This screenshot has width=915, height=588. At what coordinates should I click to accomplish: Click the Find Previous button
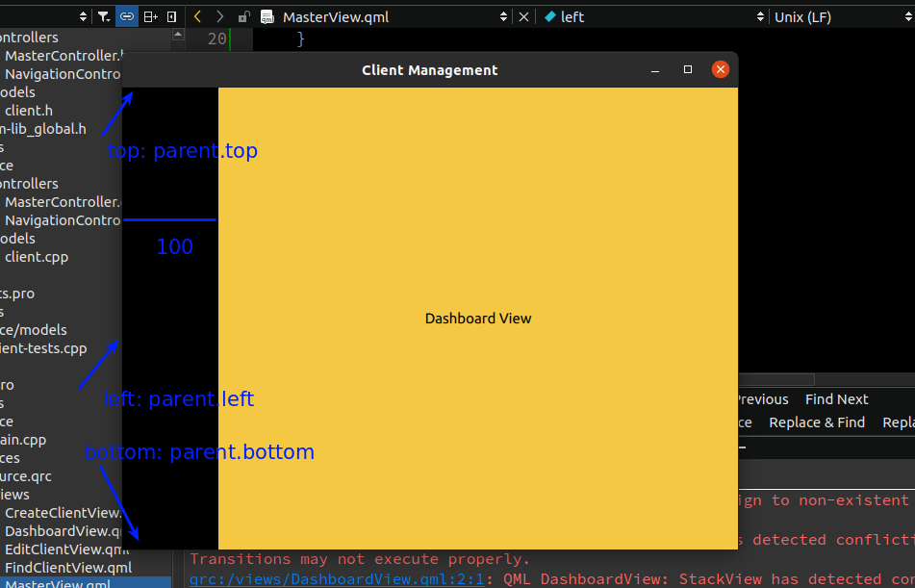click(763, 399)
